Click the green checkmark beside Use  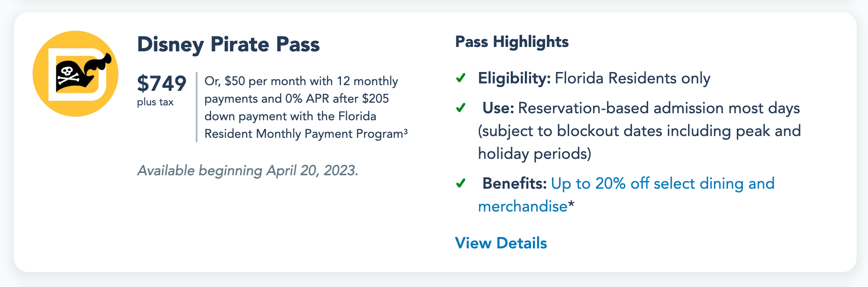pos(461,108)
